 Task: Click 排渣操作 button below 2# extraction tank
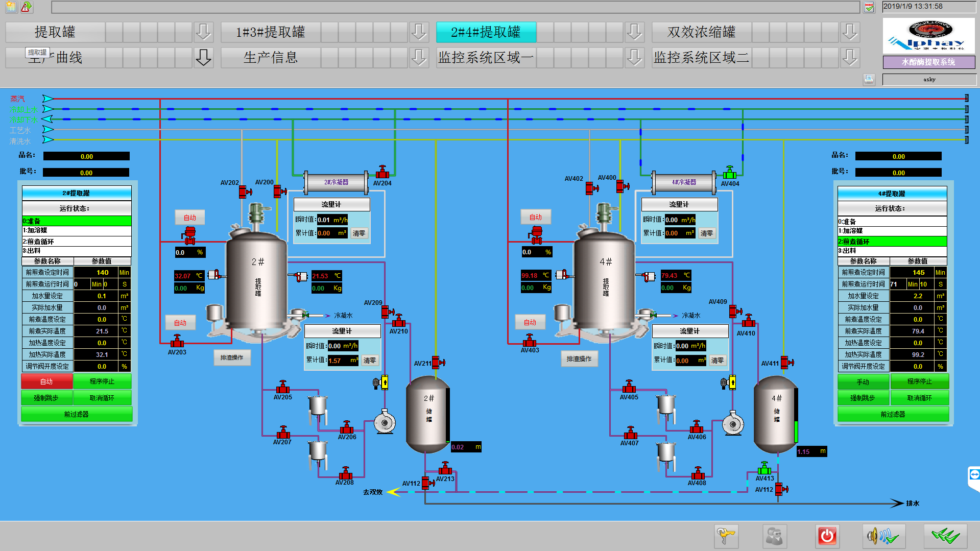click(232, 357)
